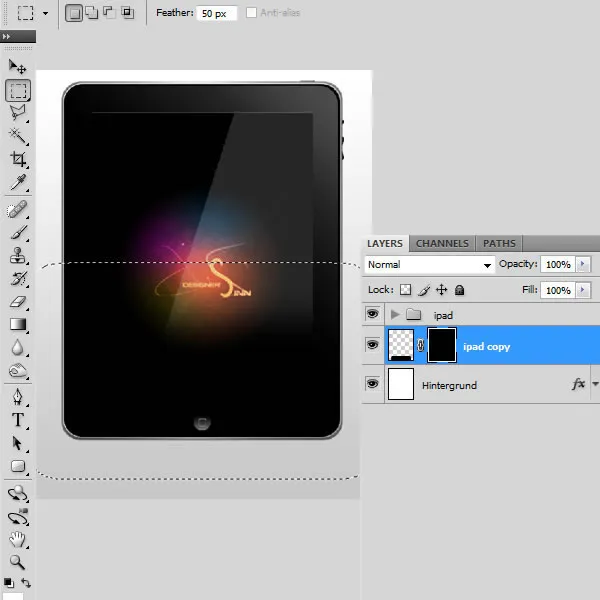This screenshot has height=600, width=600.
Task: Select the Eyedropper tool
Action: point(18,182)
